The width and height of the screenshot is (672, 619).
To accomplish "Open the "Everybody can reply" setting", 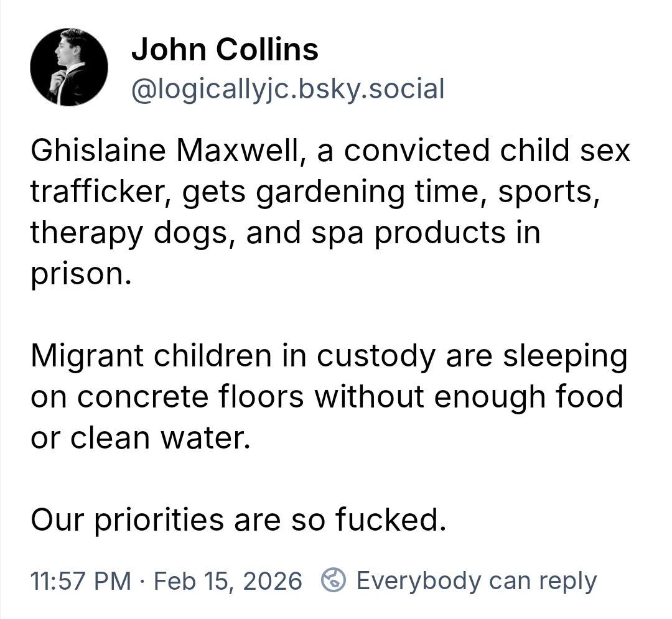I will pyautogui.click(x=476, y=580).
